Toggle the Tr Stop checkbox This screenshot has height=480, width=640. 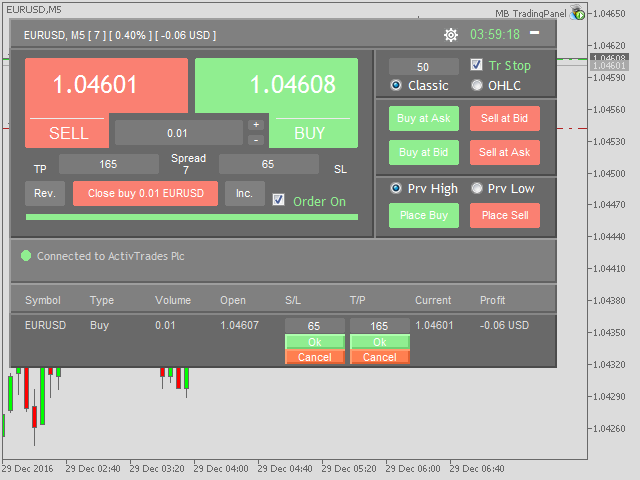tap(476, 64)
